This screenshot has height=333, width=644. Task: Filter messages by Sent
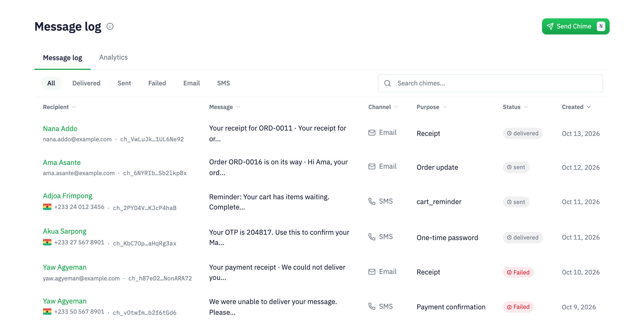pos(124,83)
